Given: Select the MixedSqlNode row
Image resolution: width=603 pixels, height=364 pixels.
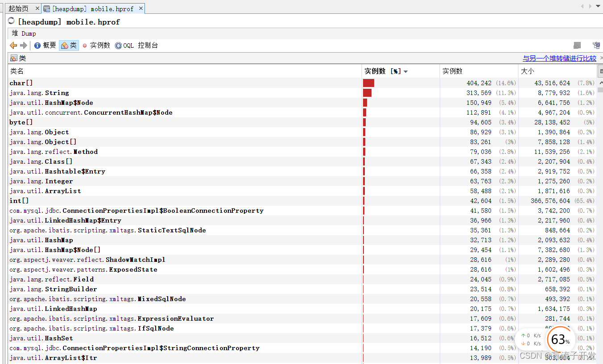Looking at the screenshot, I should [x=302, y=299].
